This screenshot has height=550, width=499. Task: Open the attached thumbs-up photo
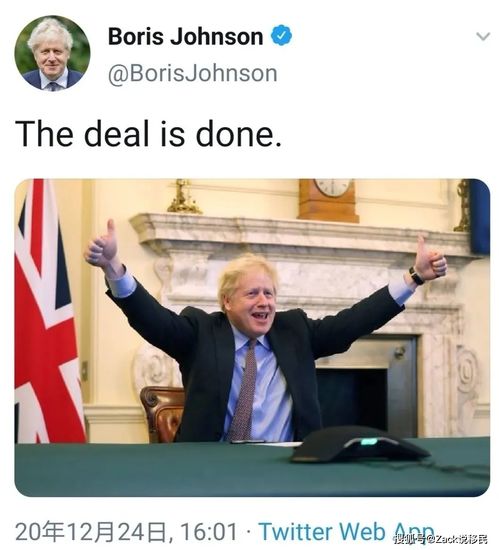tap(252, 338)
